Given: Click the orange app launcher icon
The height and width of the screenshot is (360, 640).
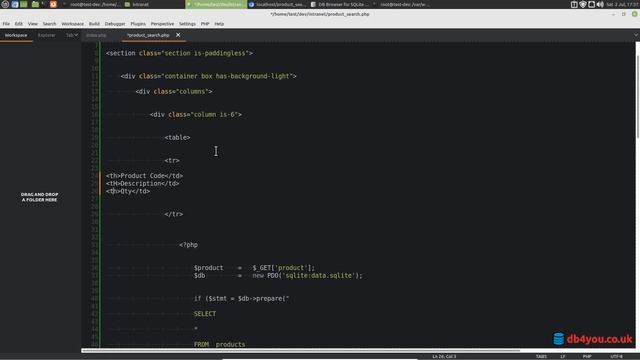Looking at the screenshot, I should [53, 4].
